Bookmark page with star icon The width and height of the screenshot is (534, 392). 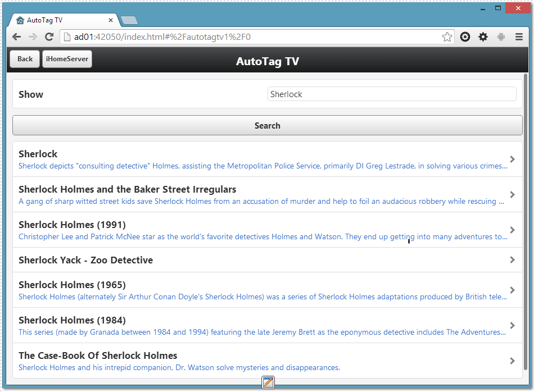[x=447, y=37]
